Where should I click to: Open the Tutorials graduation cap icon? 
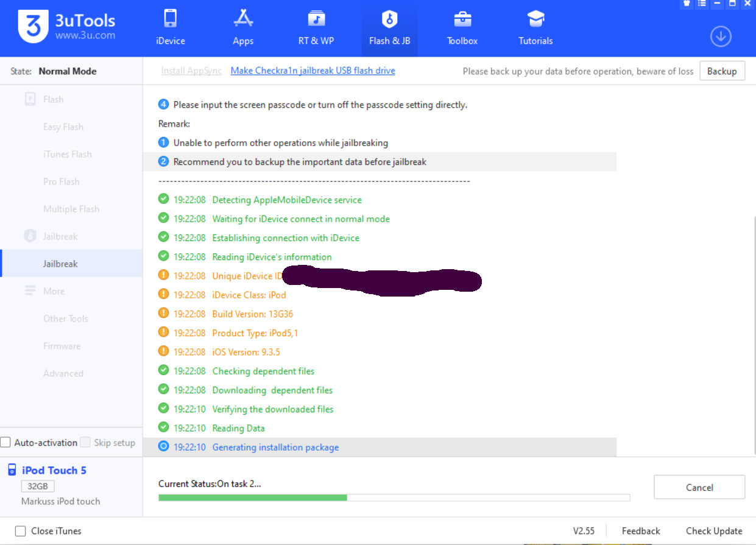[x=535, y=19]
